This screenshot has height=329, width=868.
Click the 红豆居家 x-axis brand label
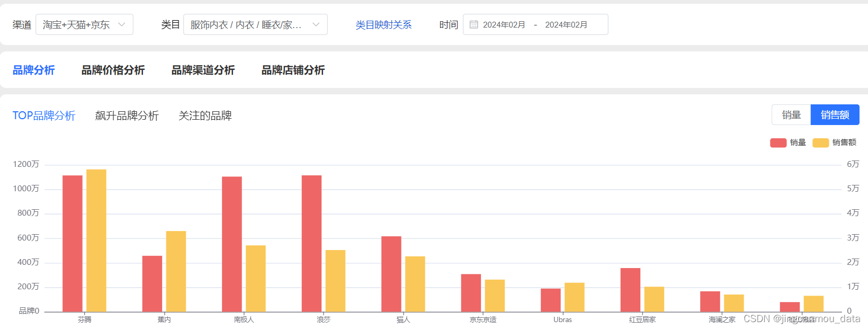pyautogui.click(x=642, y=319)
